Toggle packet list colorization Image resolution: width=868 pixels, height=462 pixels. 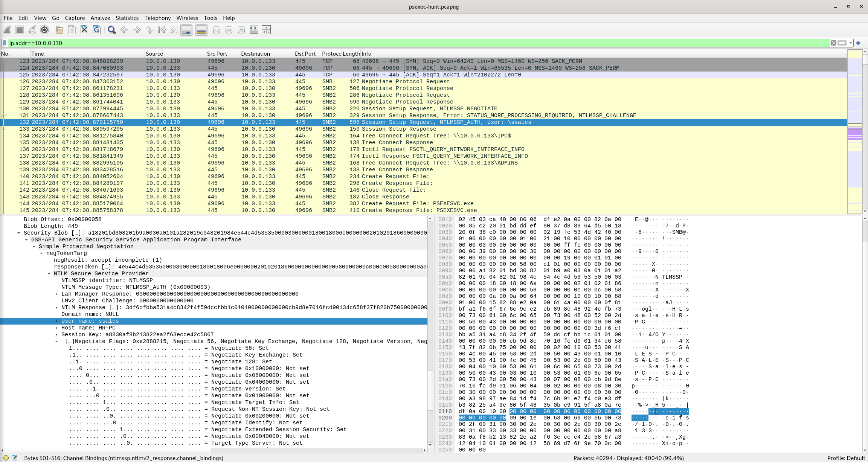click(201, 30)
